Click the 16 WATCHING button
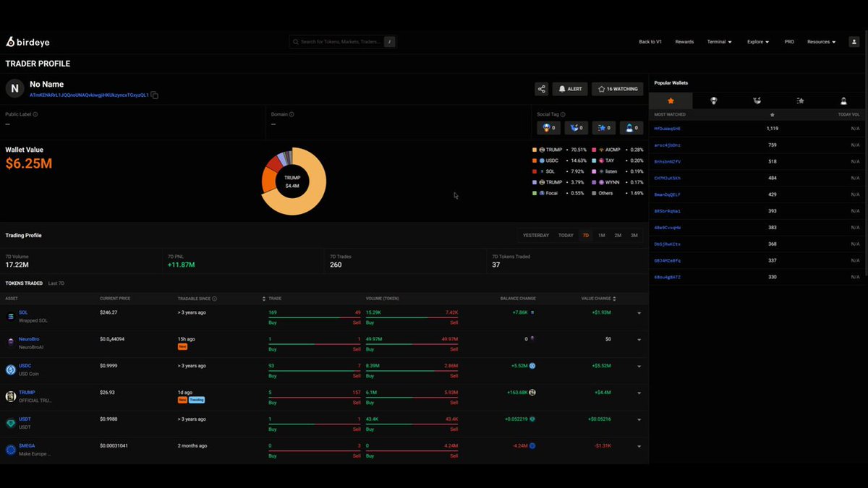 coord(618,89)
